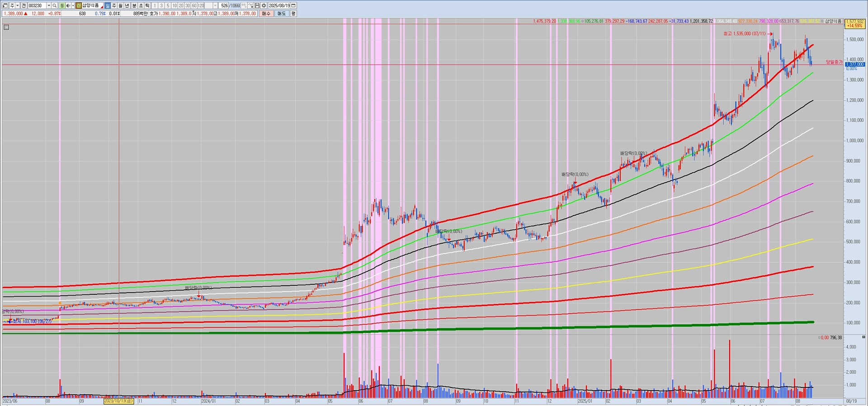Save the chart with the floppy disk icon
The image size is (868, 406).
257,5
